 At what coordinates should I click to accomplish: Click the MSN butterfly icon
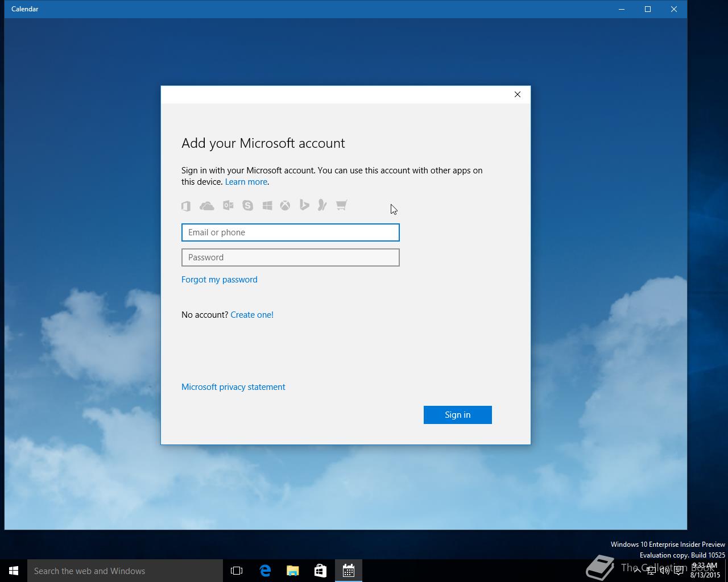point(322,205)
